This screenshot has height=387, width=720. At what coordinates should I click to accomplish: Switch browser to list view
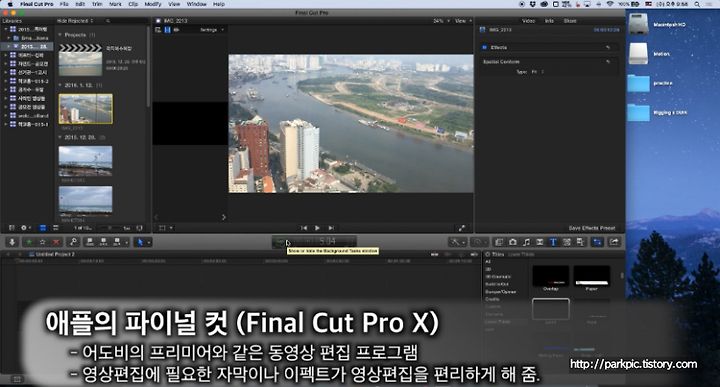tap(56, 228)
